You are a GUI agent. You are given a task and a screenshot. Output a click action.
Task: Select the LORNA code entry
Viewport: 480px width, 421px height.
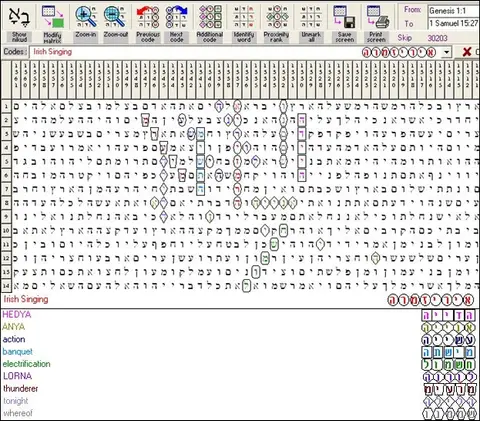(17, 376)
